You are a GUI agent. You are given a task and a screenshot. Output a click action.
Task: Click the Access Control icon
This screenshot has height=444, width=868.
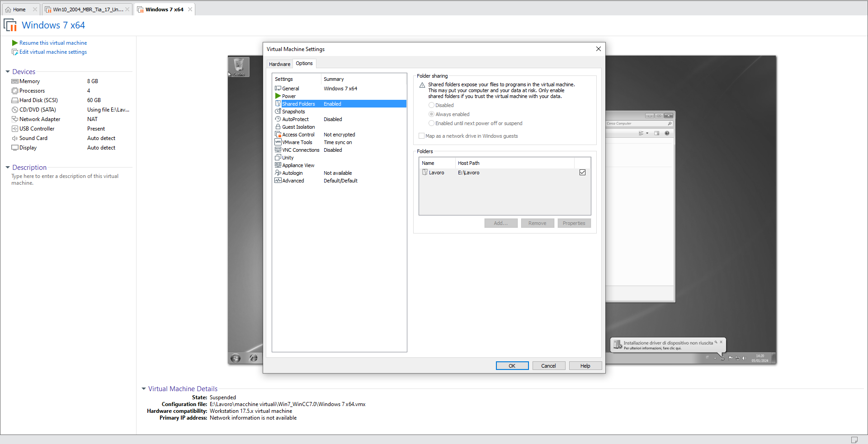tap(278, 134)
